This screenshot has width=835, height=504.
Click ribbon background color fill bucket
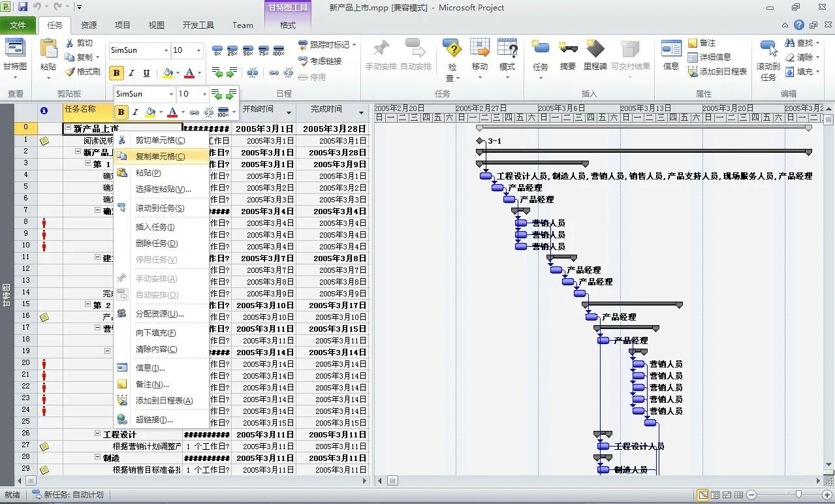click(168, 73)
